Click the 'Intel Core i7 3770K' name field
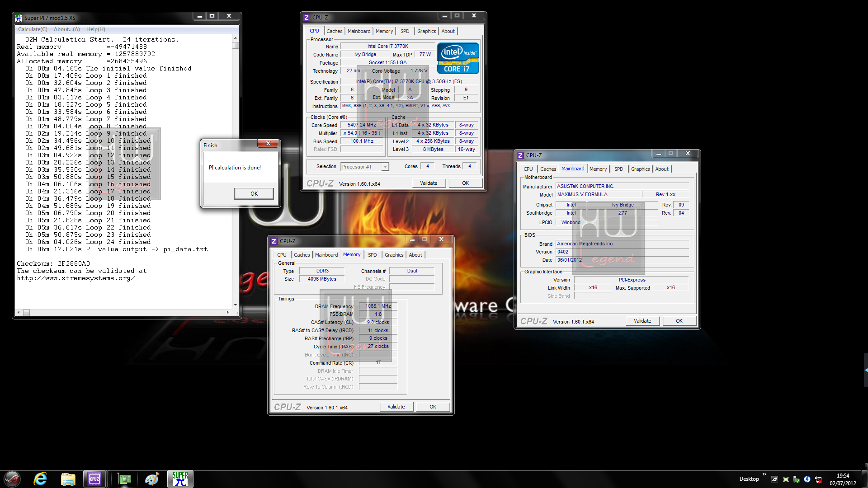 click(x=387, y=46)
